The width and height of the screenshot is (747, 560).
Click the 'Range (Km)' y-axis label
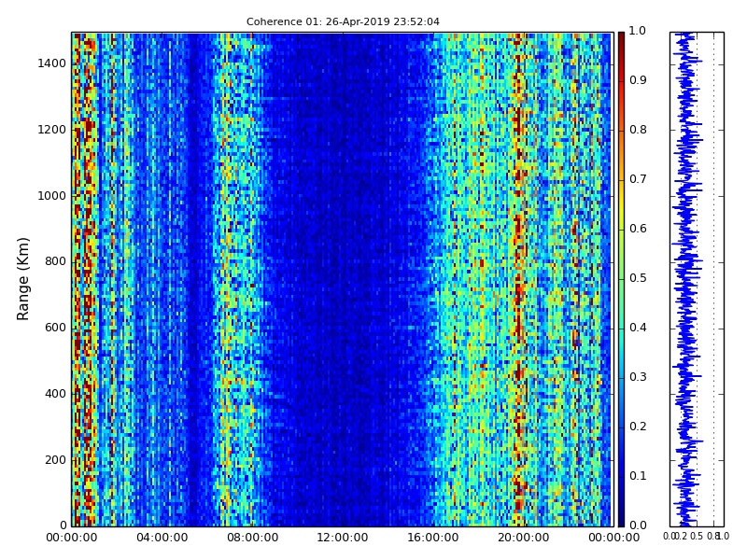(22, 279)
